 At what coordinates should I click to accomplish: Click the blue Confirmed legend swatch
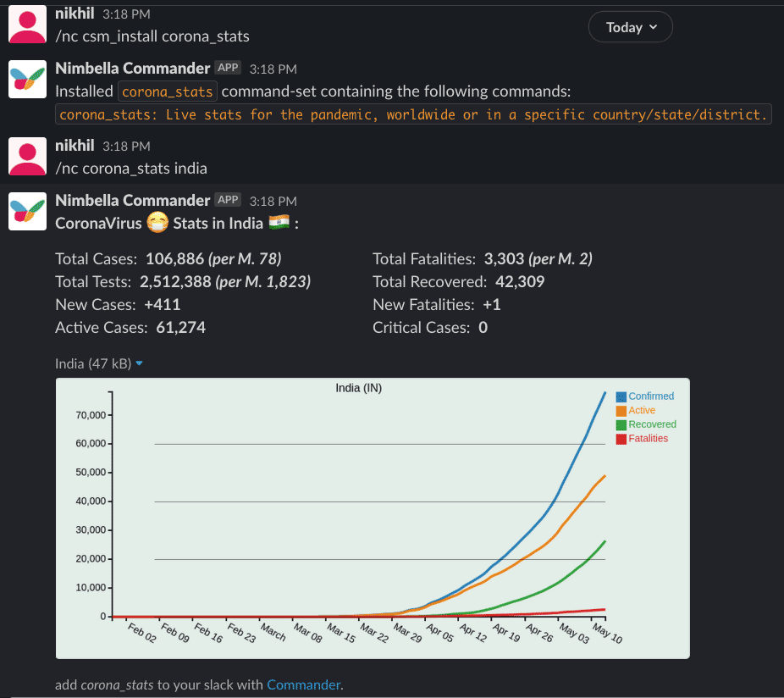[x=621, y=396]
